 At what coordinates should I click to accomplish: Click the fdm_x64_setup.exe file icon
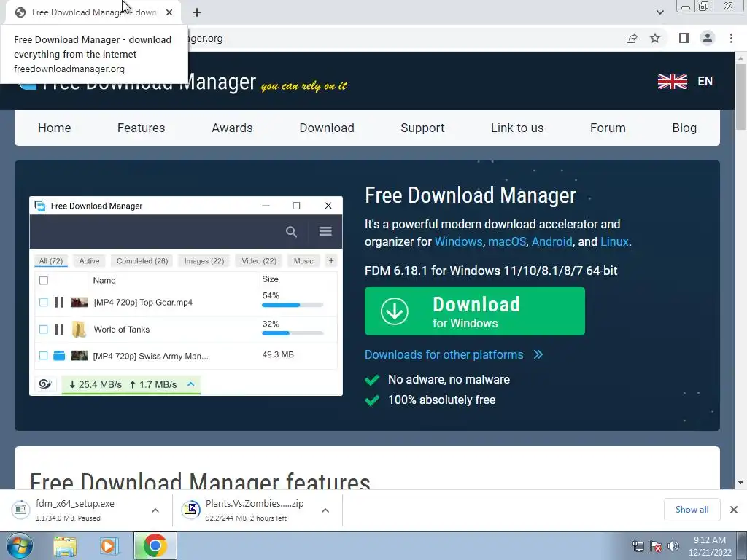tap(20, 510)
